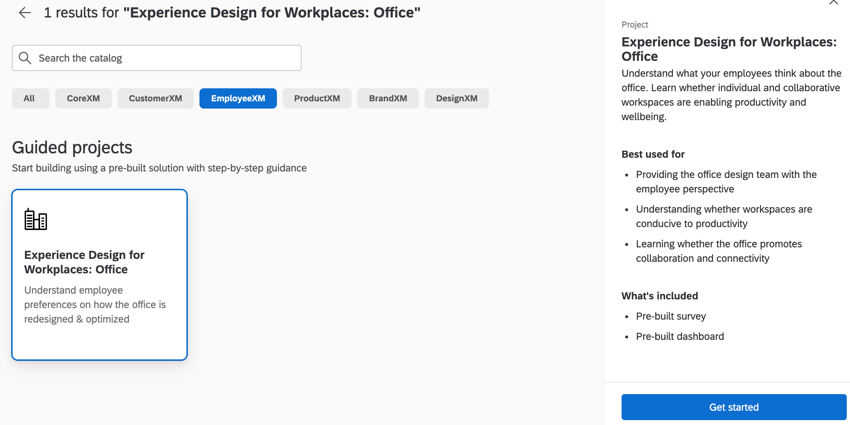Screen dimensions: 850x425
Task: Click the back arrow beside the results heading
Action: pyautogui.click(x=25, y=13)
